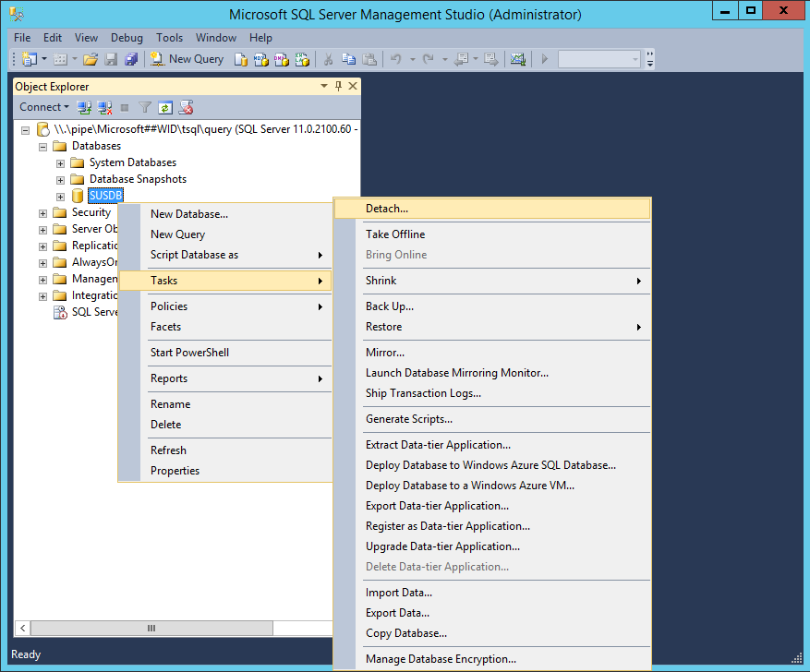Viewport: 810px width, 672px height.
Task: Click the Paste icon on the toolbar
Action: coord(371,59)
